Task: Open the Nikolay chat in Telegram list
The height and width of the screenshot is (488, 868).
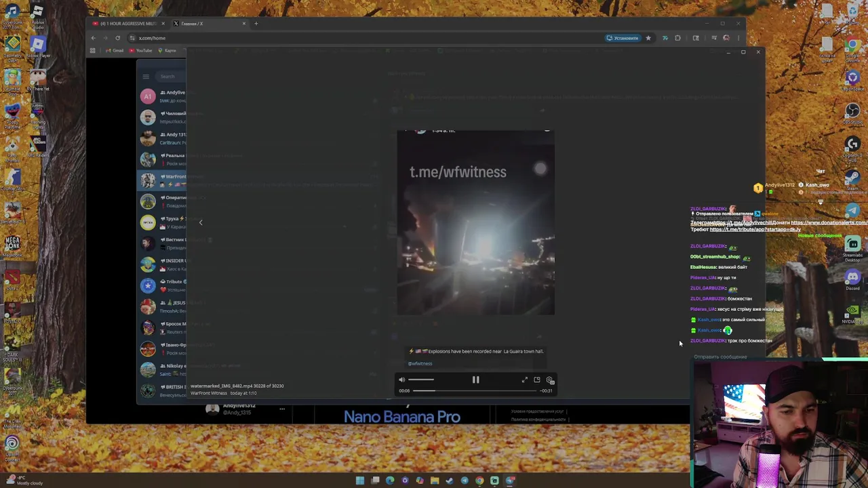Action: [x=161, y=369]
